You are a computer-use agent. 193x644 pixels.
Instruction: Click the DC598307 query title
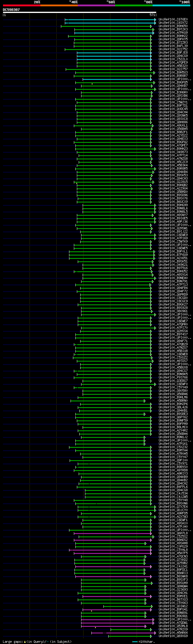[11, 10]
